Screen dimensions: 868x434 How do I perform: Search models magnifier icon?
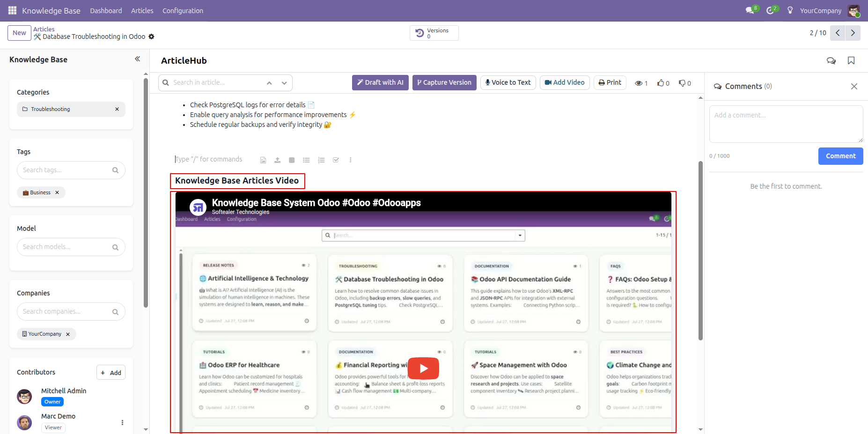[x=115, y=247]
